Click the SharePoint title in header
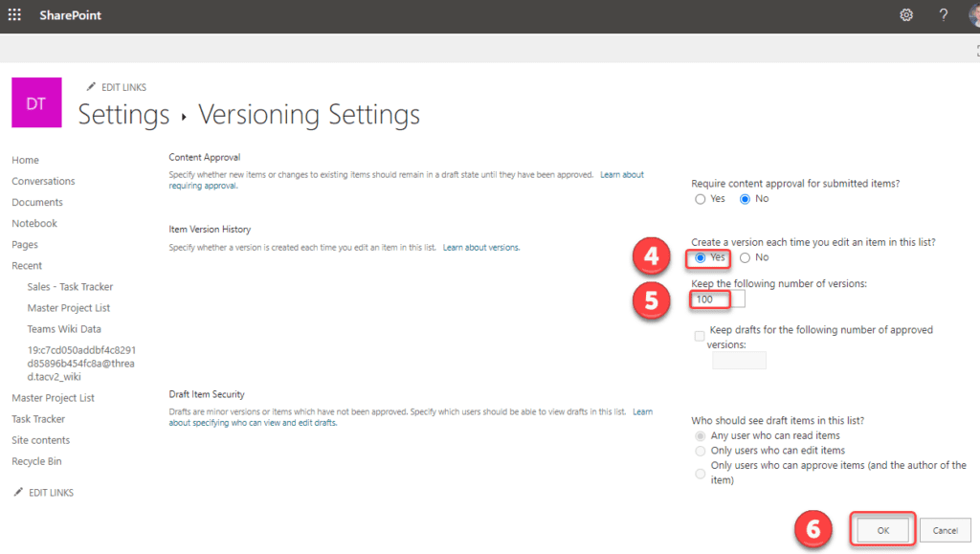This screenshot has width=980, height=554. (70, 15)
